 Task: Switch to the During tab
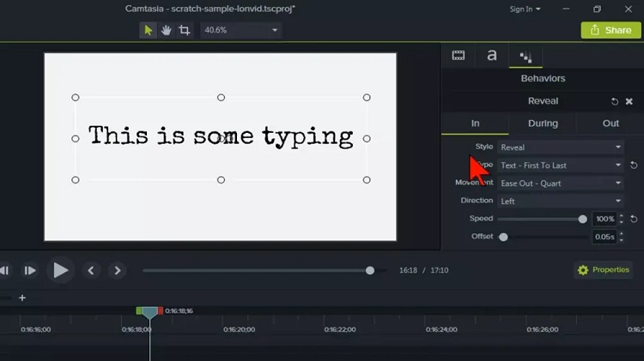point(543,123)
